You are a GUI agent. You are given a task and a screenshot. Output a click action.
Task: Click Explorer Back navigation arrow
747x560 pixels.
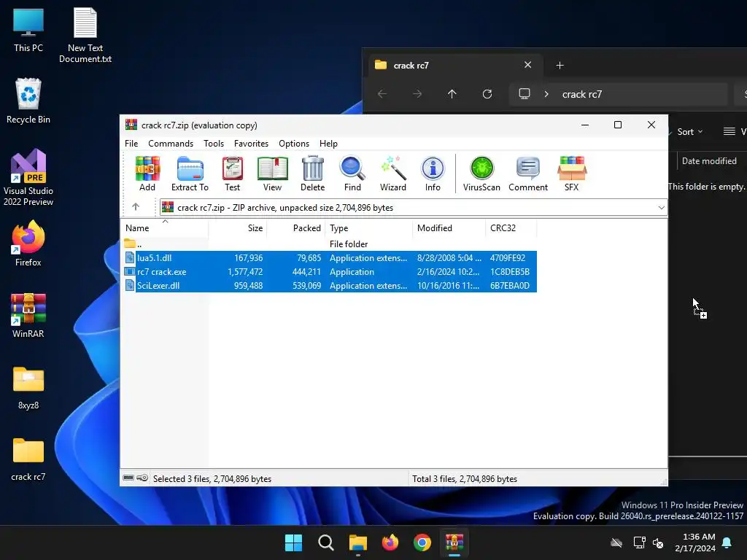click(x=382, y=94)
